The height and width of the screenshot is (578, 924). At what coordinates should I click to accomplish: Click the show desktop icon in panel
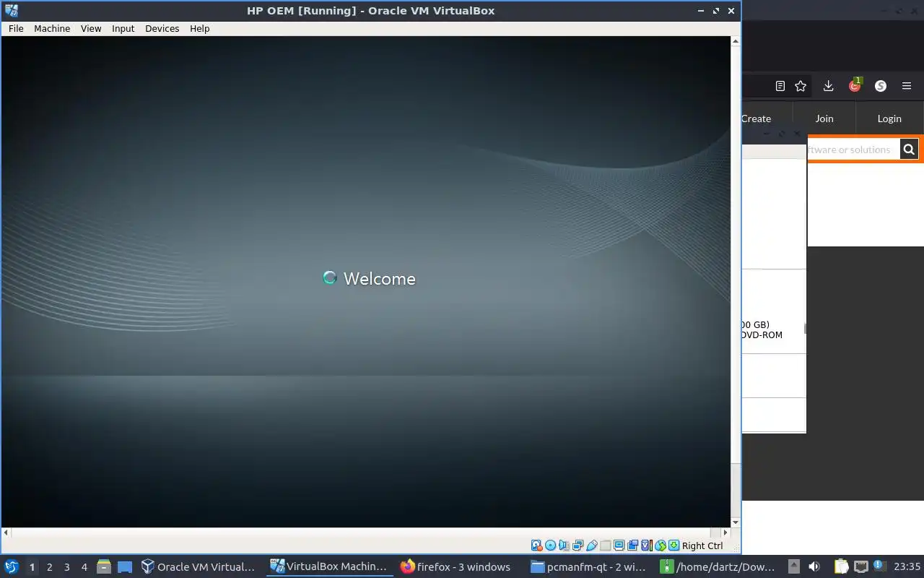tap(125, 566)
